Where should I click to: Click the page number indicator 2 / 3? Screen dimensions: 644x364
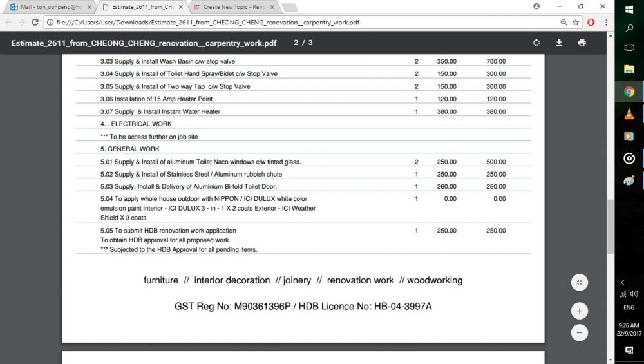point(303,43)
